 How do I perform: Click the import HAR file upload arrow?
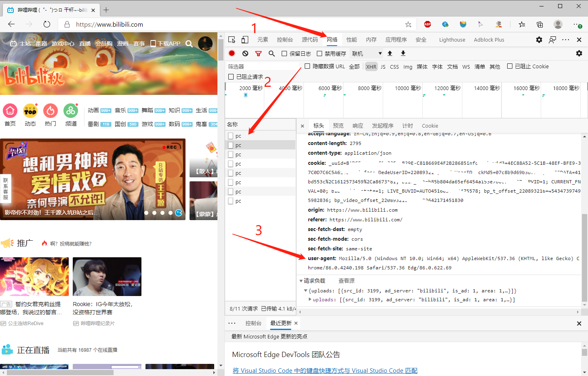tap(390, 53)
